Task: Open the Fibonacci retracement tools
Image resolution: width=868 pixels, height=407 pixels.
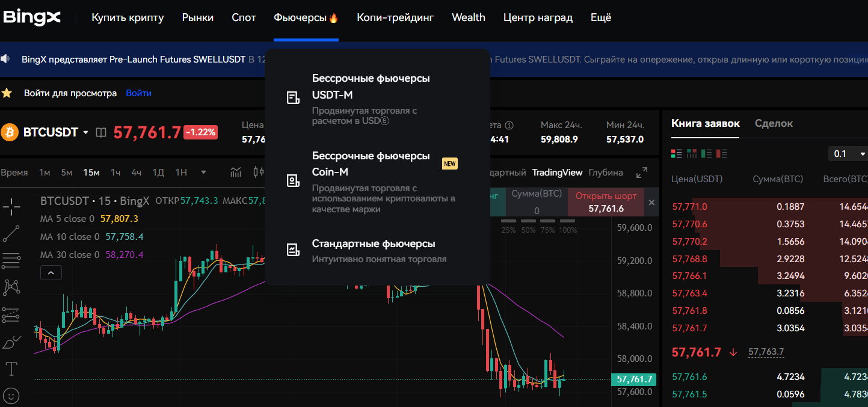Action: click(11, 260)
